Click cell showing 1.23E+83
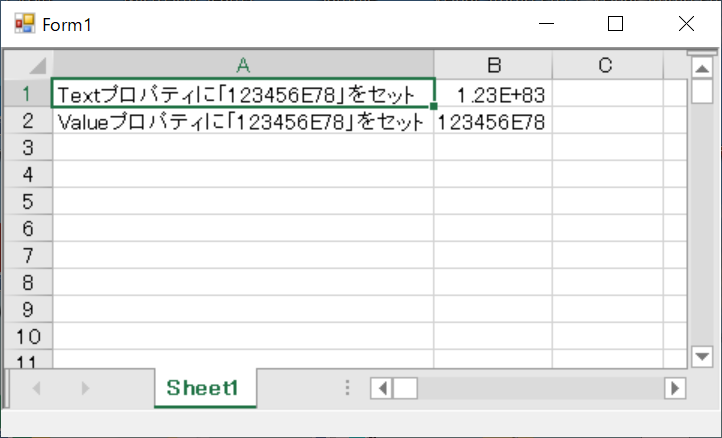This screenshot has width=722, height=438. [493, 94]
